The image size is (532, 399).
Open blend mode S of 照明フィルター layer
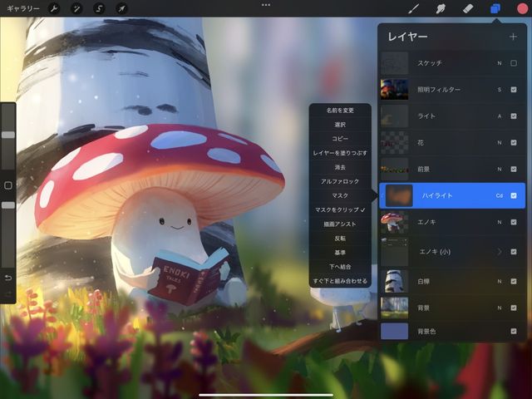pyautogui.click(x=500, y=90)
